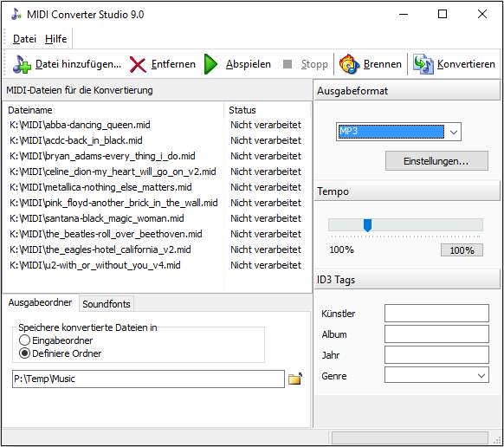Click the Status column header

(268, 110)
